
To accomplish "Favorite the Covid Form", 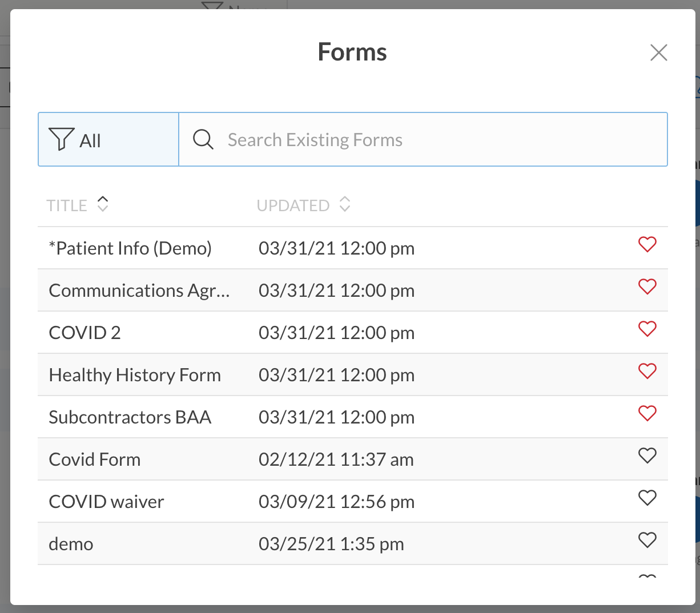I will point(647,455).
